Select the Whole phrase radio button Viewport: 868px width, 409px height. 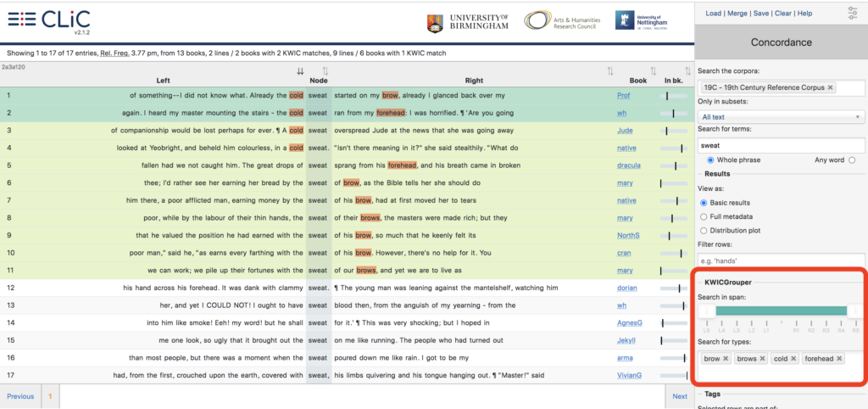[709, 160]
